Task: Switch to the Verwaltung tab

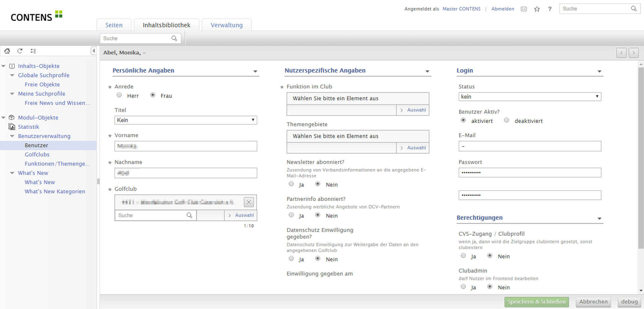Action: [x=226, y=25]
